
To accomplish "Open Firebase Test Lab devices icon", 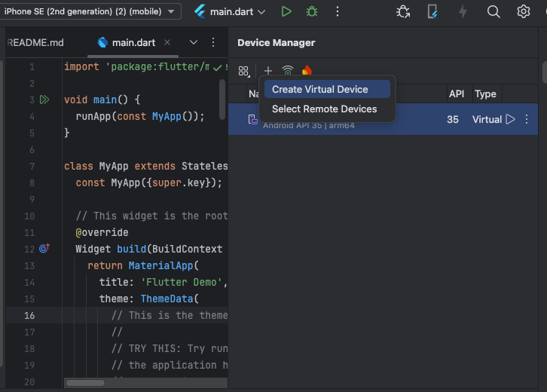I will click(x=307, y=70).
